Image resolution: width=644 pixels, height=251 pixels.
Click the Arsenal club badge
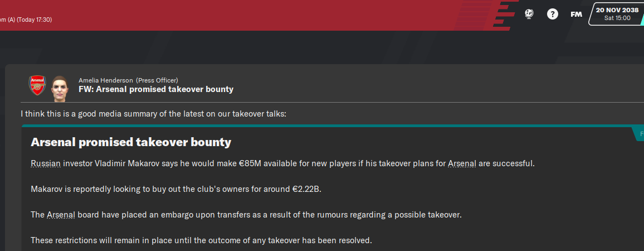[x=37, y=85]
